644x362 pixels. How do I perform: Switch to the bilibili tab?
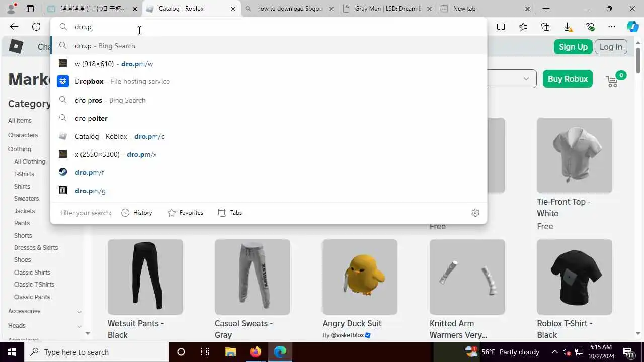pyautogui.click(x=93, y=9)
